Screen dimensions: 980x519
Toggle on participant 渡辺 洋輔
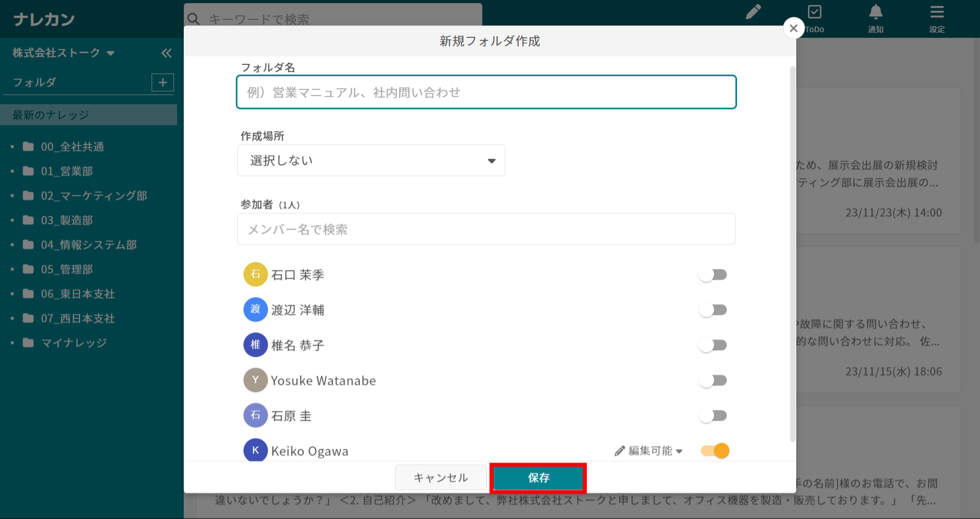coord(713,310)
